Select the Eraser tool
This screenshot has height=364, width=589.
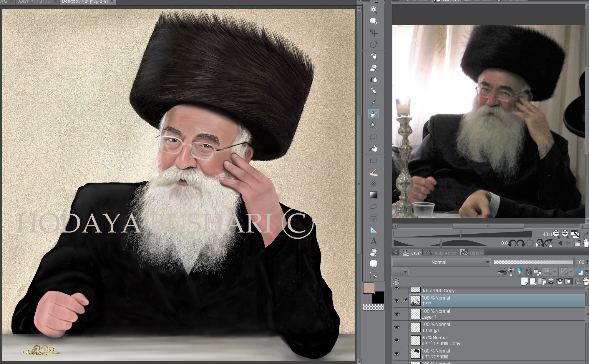(374, 67)
